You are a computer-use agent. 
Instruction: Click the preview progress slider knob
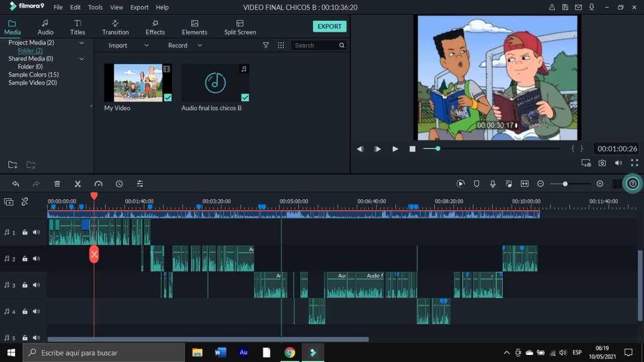coord(438,148)
